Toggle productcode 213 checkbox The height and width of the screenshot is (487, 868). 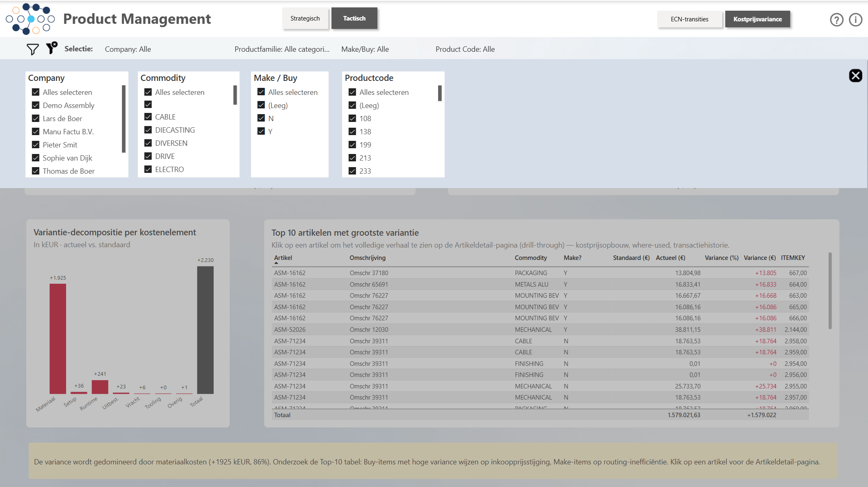click(352, 158)
